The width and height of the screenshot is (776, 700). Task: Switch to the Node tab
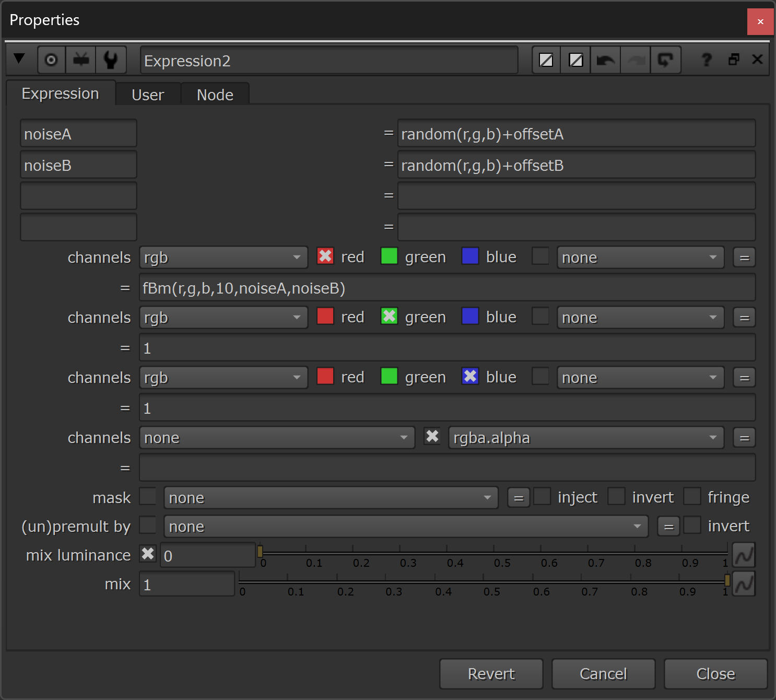pyautogui.click(x=215, y=95)
